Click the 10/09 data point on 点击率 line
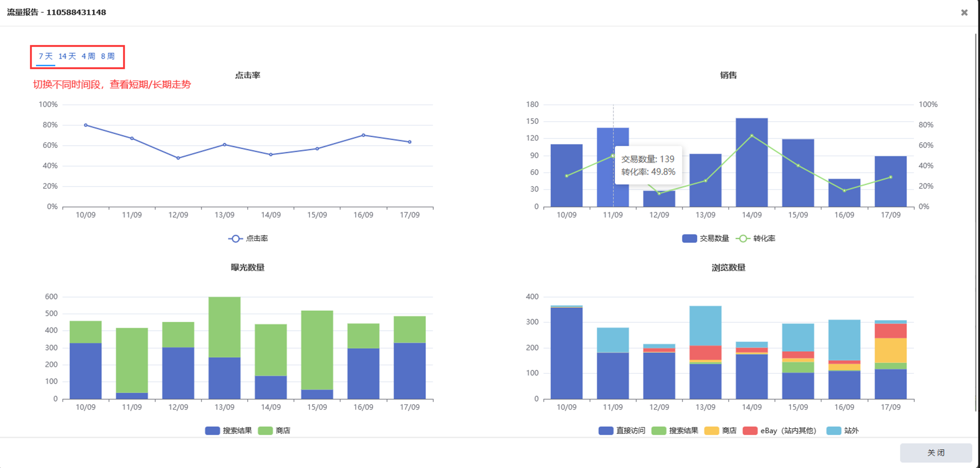980x468 pixels. [x=86, y=125]
